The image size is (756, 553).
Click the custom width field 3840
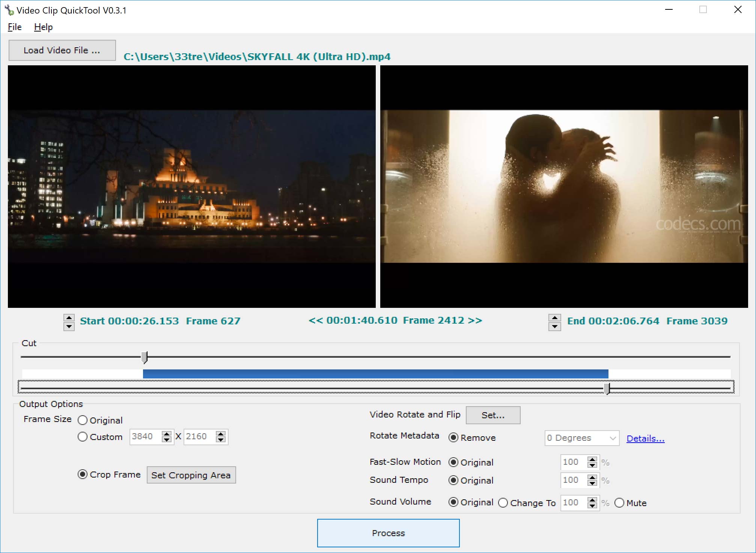click(146, 437)
